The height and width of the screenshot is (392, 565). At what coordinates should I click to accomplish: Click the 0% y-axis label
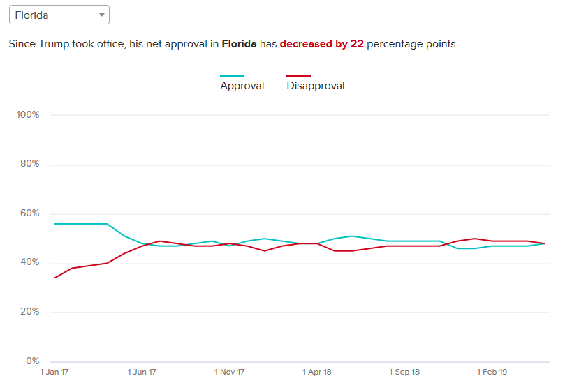[x=32, y=361]
